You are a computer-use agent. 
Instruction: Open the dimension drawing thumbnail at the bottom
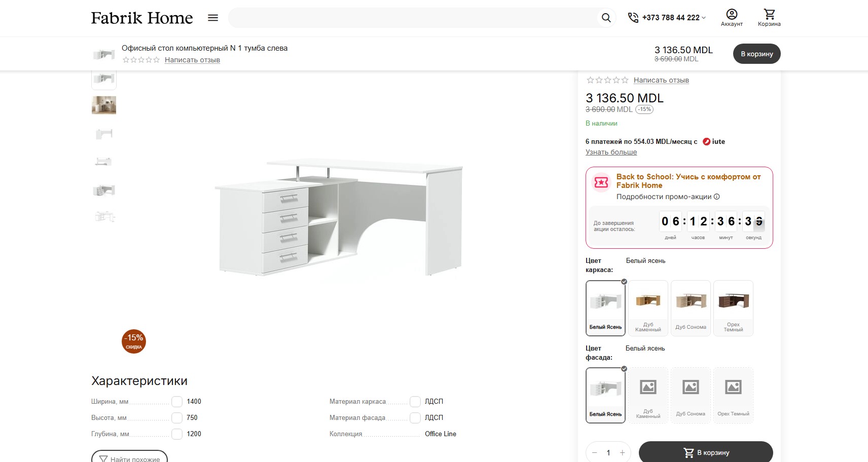[x=104, y=217]
